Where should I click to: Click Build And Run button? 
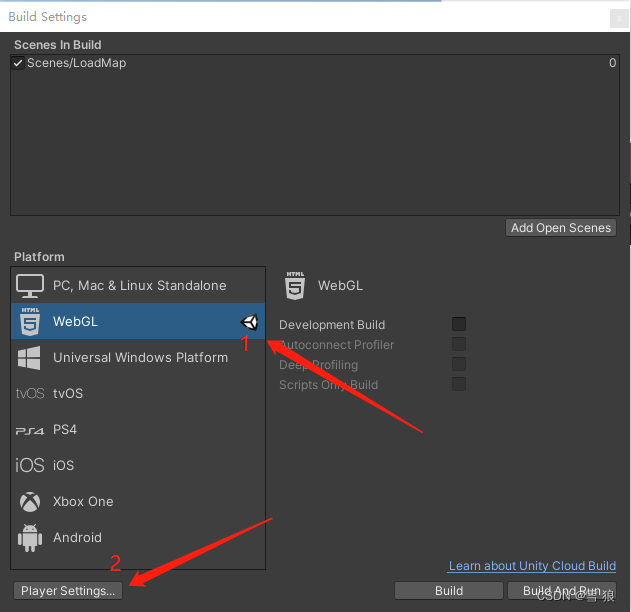562,591
